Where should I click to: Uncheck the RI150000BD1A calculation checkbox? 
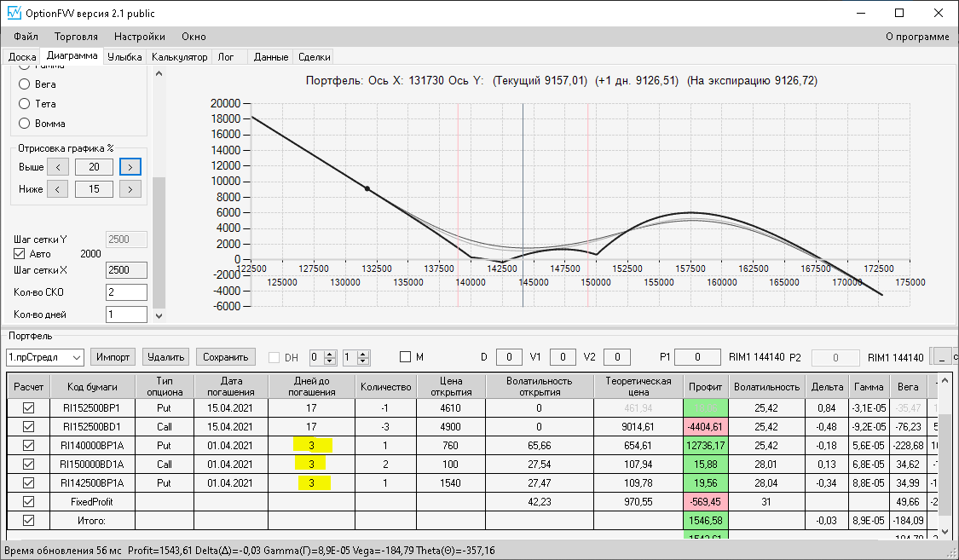pyautogui.click(x=28, y=464)
